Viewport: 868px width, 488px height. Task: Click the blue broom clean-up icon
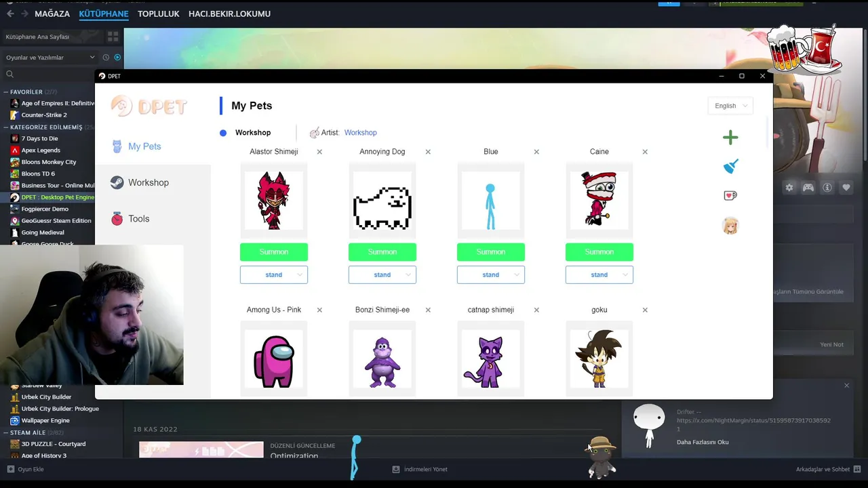tap(730, 166)
